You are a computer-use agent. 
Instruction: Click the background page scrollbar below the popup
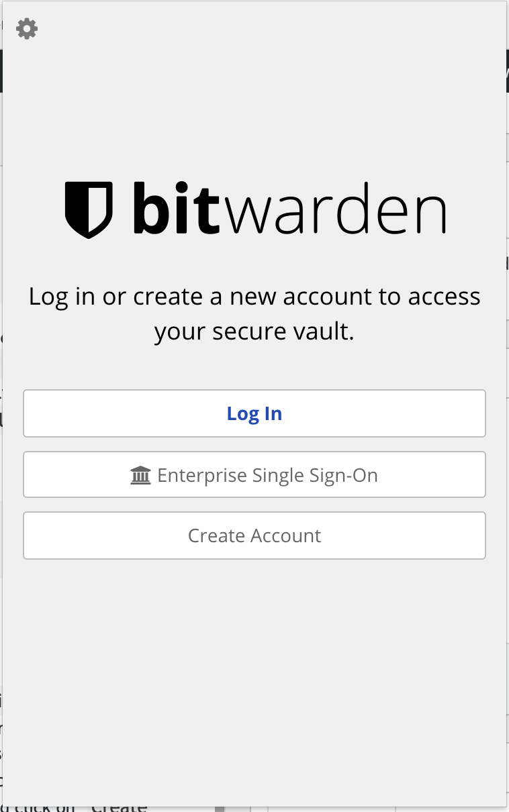(x=220, y=809)
